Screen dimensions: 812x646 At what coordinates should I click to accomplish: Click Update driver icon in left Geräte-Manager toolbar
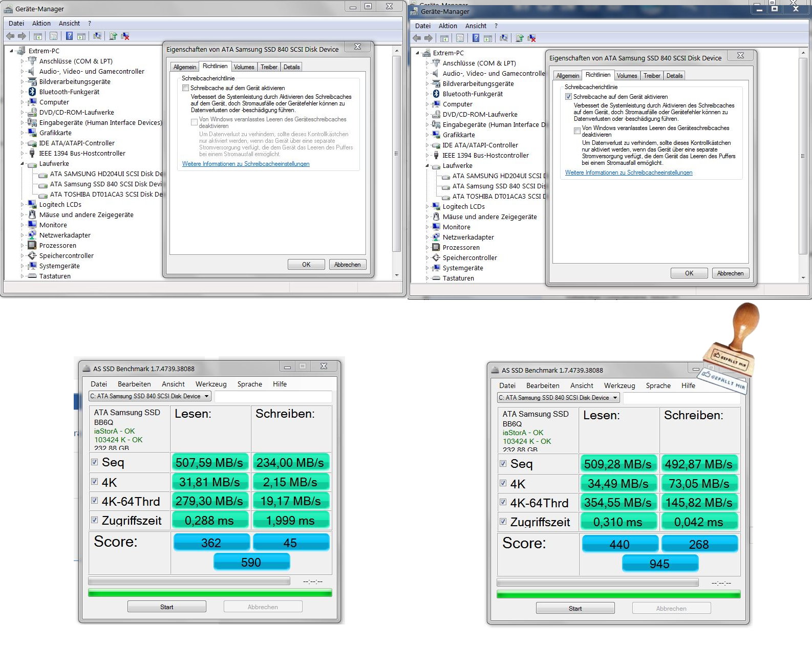tap(113, 36)
